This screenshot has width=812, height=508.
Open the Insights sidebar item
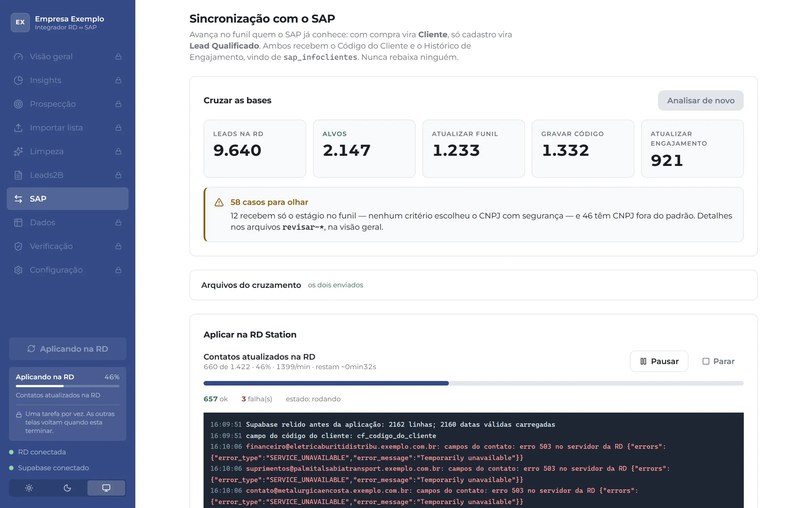(x=67, y=80)
